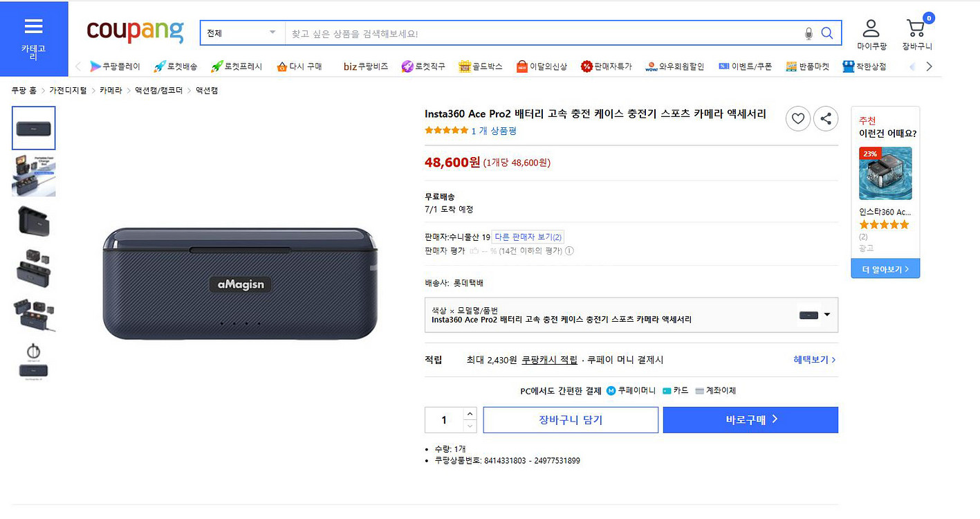Click 다른 판매자 보기(2) button
The image size is (980, 519).
528,237
